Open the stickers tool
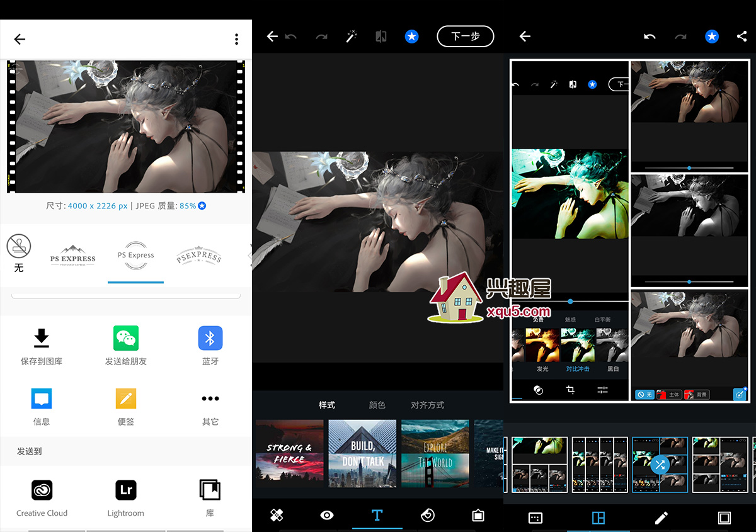 tap(428, 515)
